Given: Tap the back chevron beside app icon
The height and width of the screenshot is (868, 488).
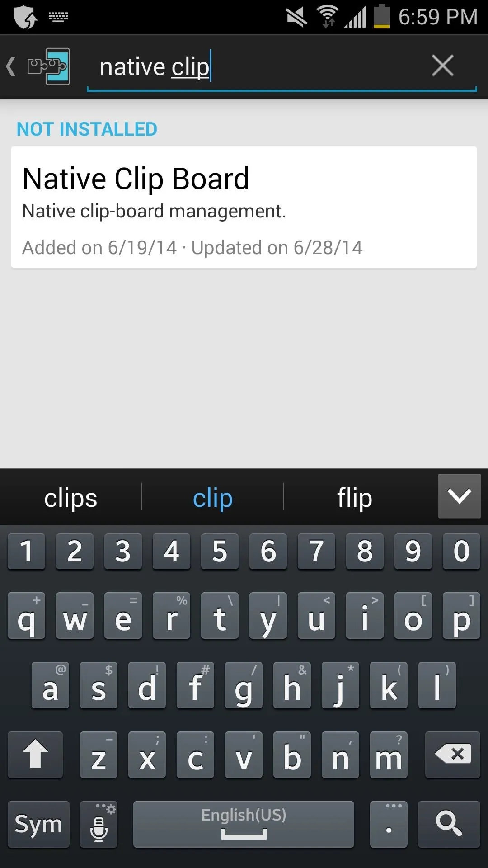Looking at the screenshot, I should [x=11, y=66].
